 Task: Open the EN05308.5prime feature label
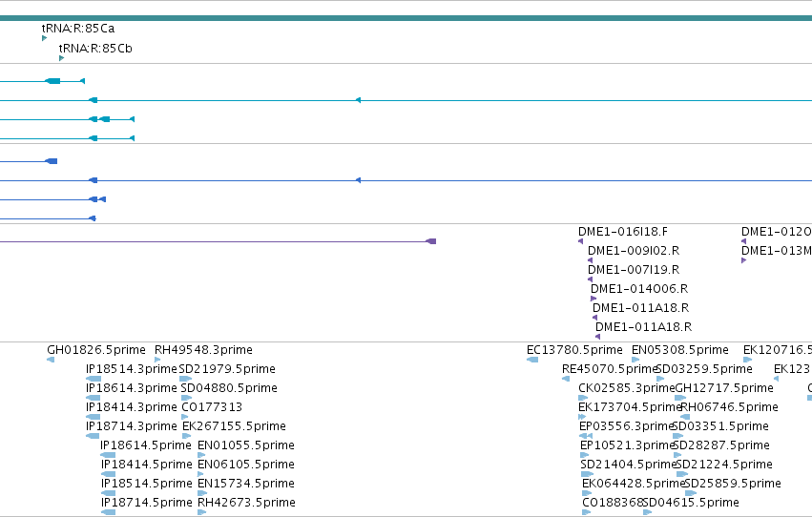pos(680,350)
